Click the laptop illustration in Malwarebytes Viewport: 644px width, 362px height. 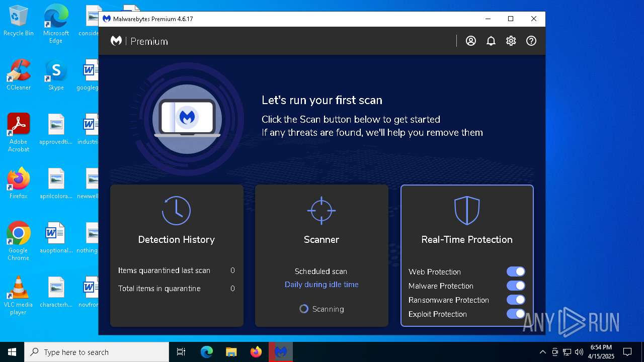coord(187,119)
